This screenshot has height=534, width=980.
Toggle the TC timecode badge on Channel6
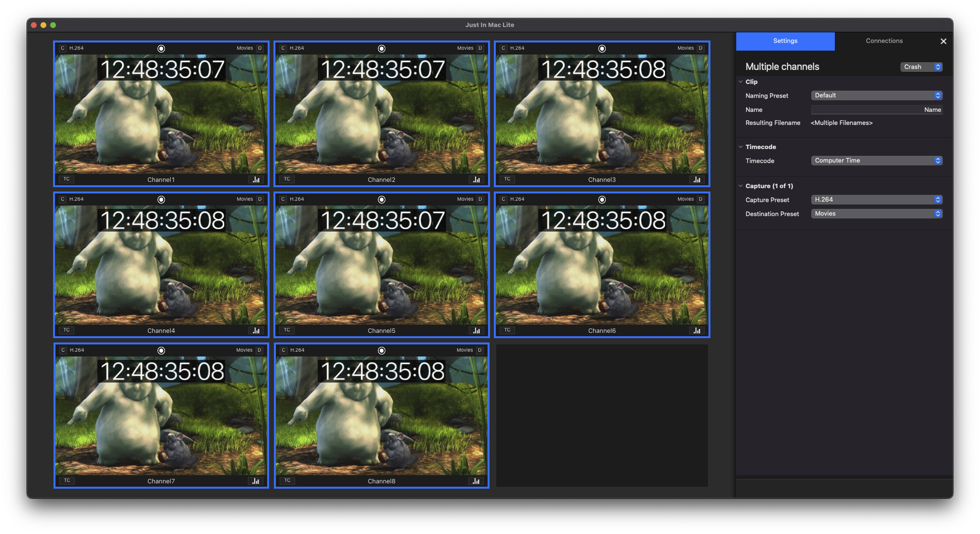click(x=507, y=330)
